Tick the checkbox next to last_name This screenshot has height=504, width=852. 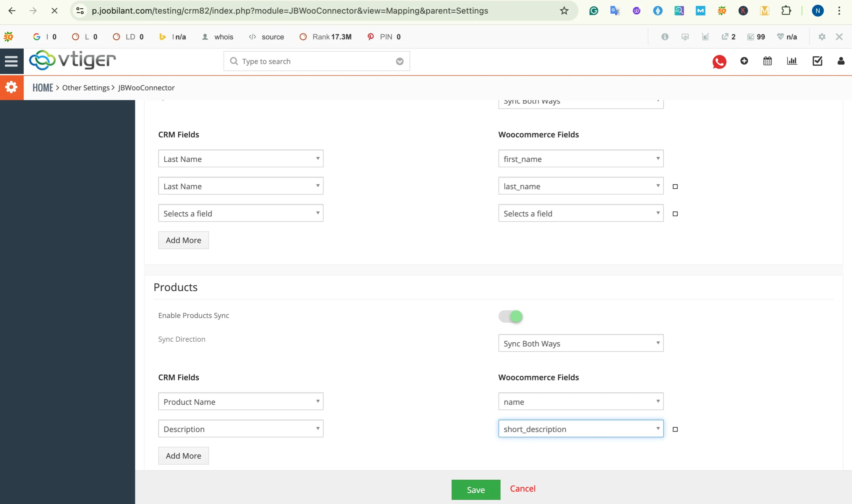tap(675, 186)
